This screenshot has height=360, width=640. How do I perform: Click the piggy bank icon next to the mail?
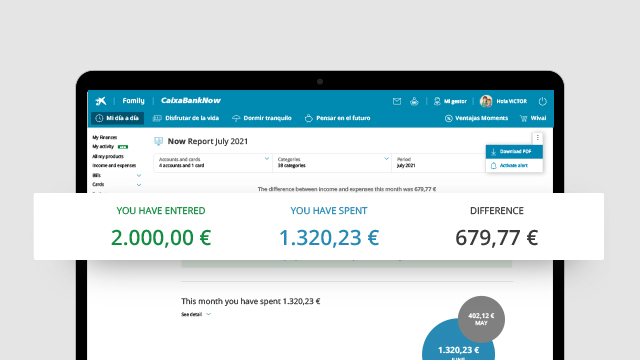click(414, 101)
